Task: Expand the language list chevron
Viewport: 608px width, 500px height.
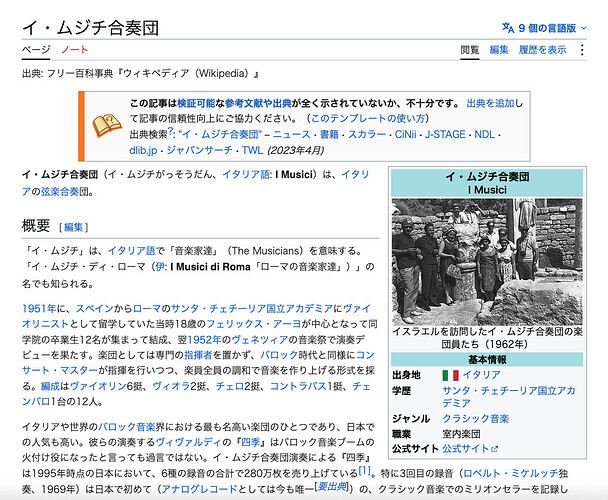Action: click(x=584, y=28)
